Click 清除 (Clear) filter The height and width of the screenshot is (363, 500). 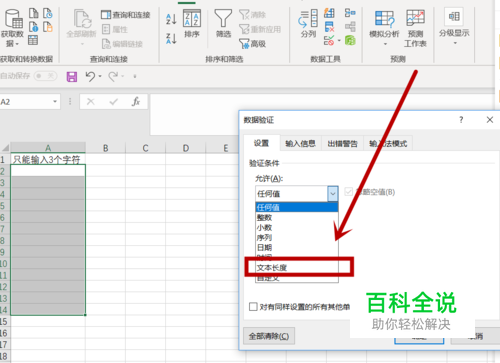pos(253,15)
